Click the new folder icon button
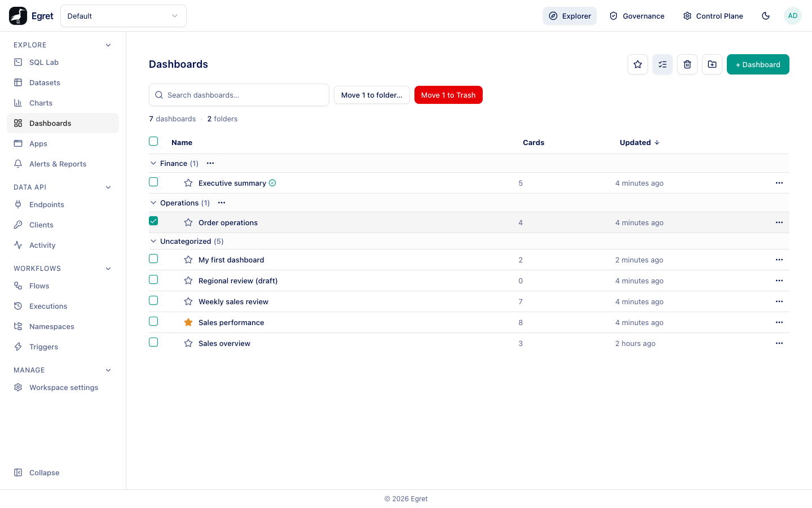Screen dimensions: 812x508 (x=712, y=64)
